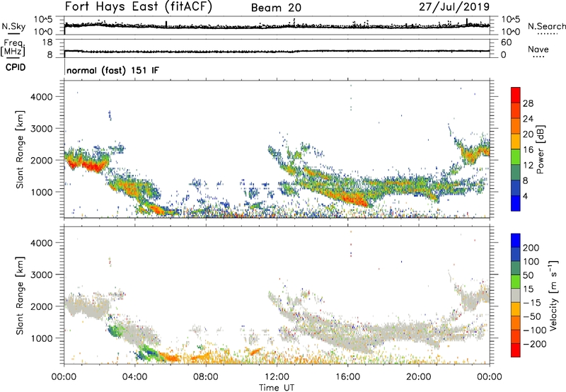The width and height of the screenshot is (566, 392).
Task: Click the '3000' tick in the Power panel
Action: (x=41, y=129)
